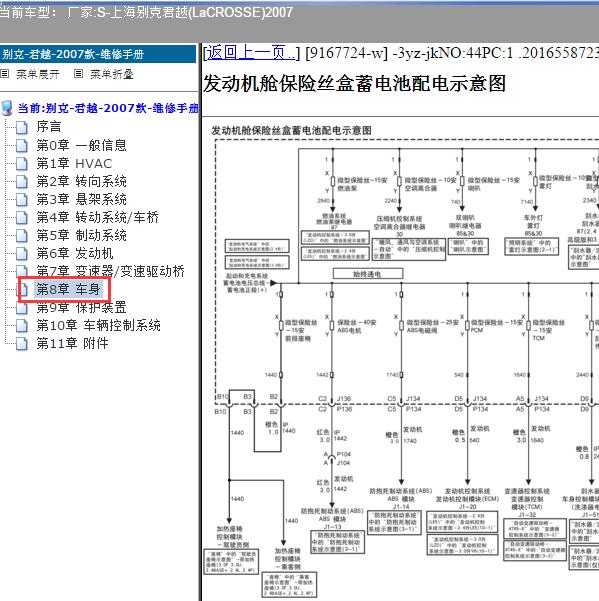Open 第11章 附件 chapter
Image resolution: width=599 pixels, height=601 pixels.
point(72,343)
